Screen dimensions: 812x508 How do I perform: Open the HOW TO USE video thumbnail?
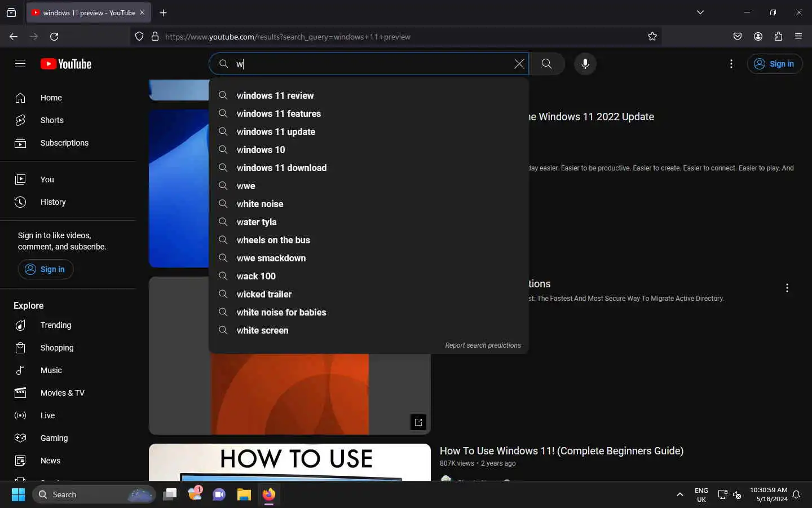click(290, 462)
